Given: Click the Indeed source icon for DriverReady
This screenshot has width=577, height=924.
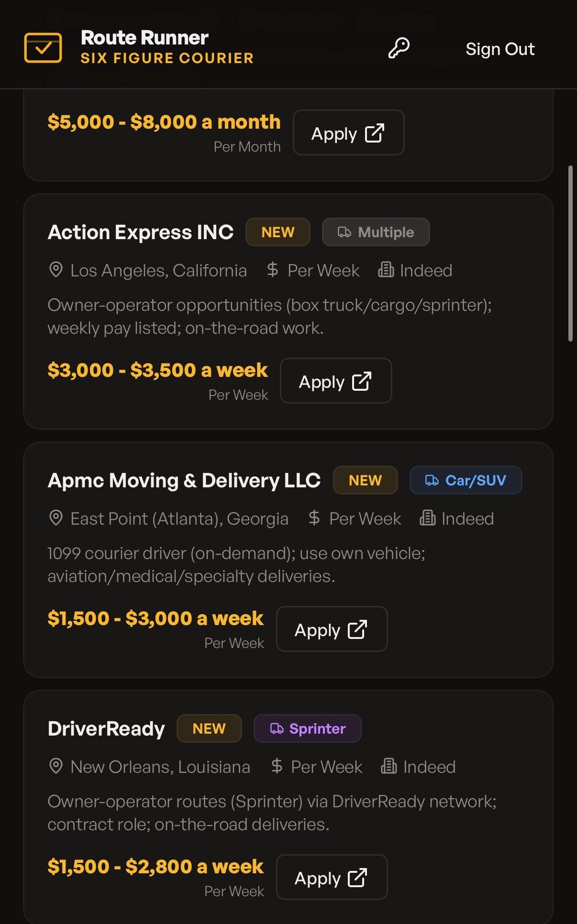Looking at the screenshot, I should click(388, 767).
